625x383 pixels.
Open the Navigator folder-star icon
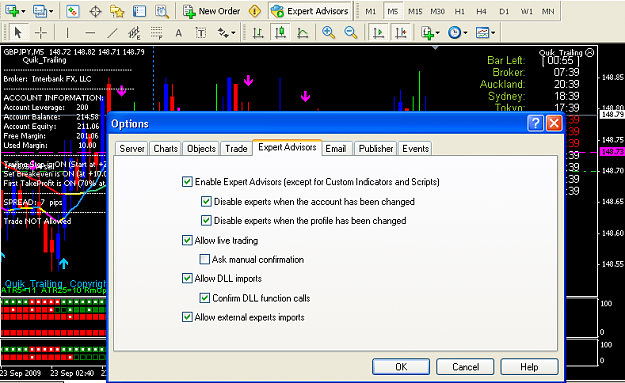pyautogui.click(x=117, y=11)
